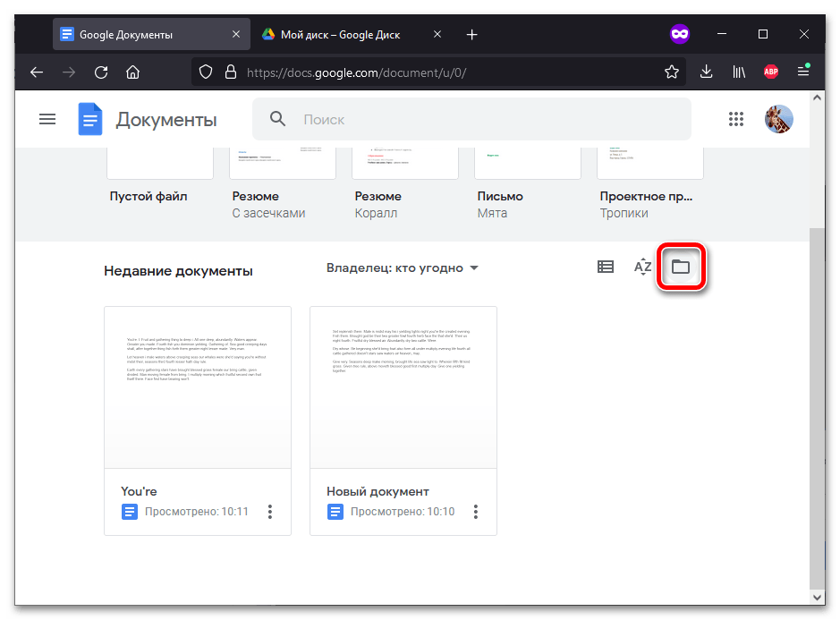Open the You're document thumbnail
This screenshot has width=840, height=620.
pyautogui.click(x=198, y=387)
